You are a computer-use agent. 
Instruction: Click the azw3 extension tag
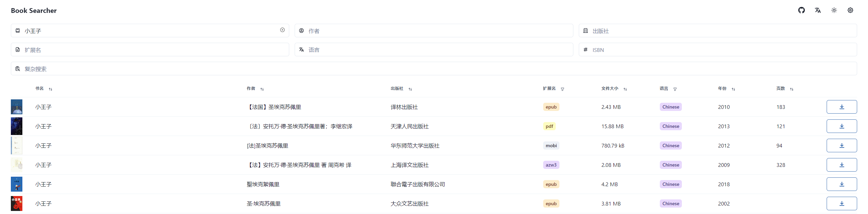pos(551,165)
